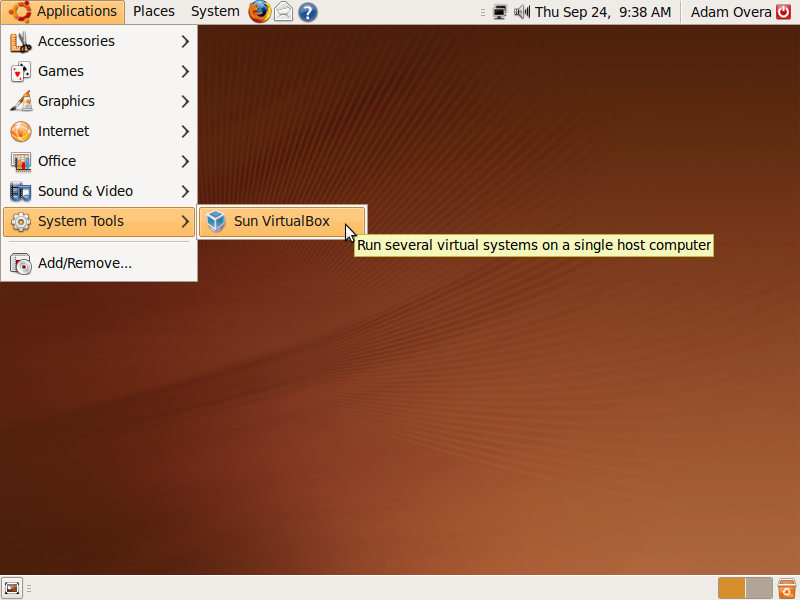Expand the Office submenu arrow
Viewport: 800px width, 600px height.
click(x=185, y=161)
